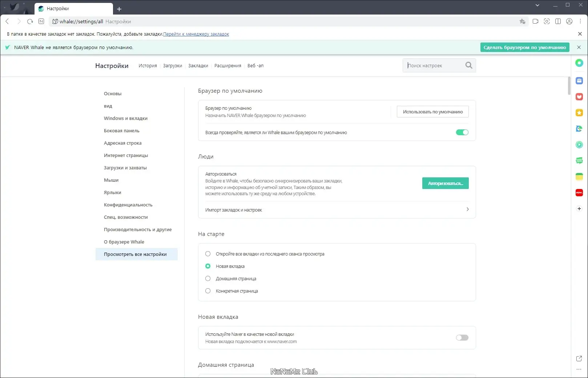Add a new sidebar app with the plus icon
This screenshot has height=378, width=588.
pos(579,209)
